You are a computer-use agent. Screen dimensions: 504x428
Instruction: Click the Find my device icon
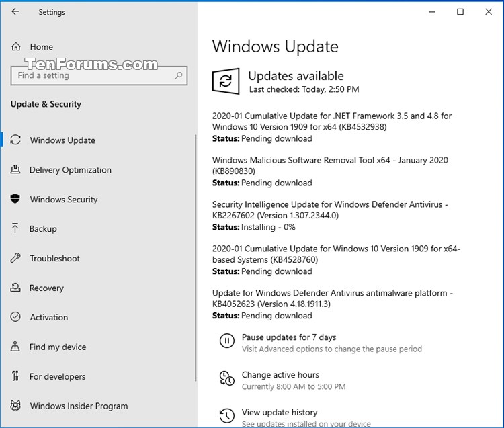[15, 347]
